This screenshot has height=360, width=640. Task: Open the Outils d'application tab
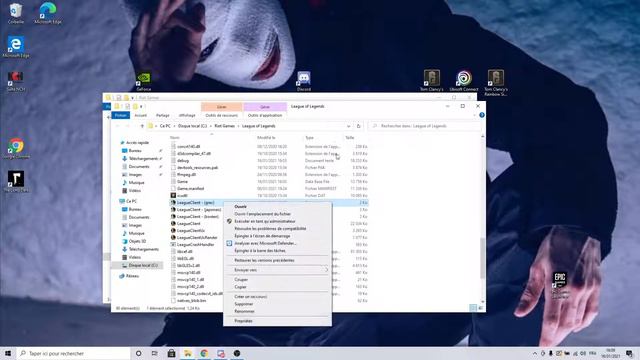(x=265, y=116)
